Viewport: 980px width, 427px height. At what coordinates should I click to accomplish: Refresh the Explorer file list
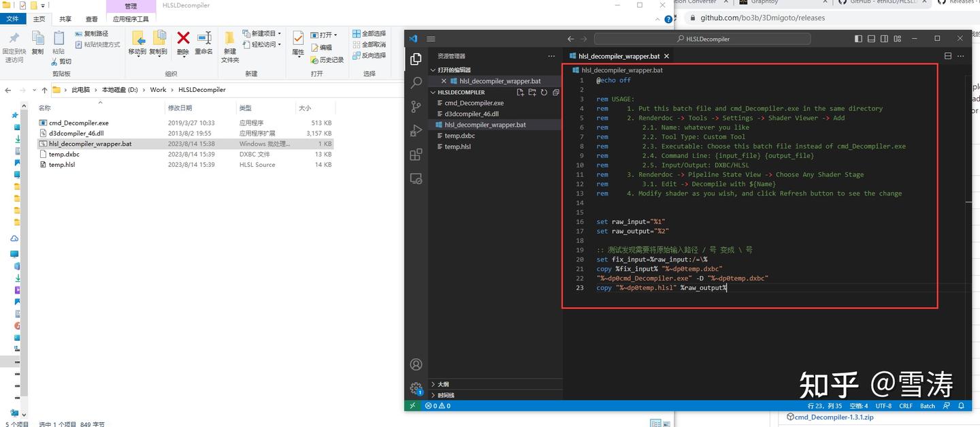click(544, 92)
